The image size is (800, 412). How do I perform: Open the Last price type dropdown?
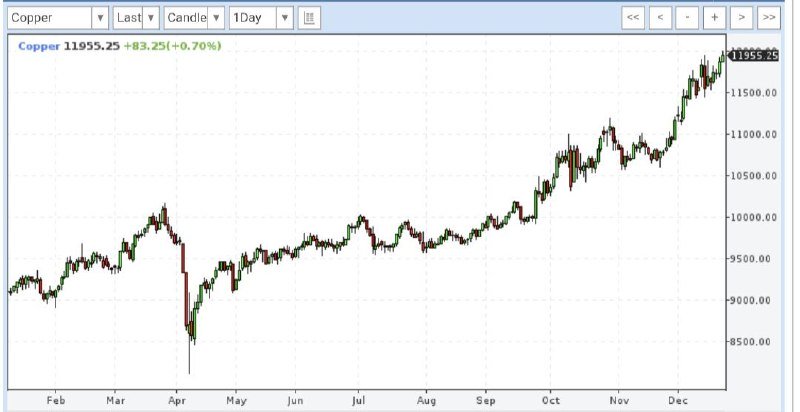point(149,18)
